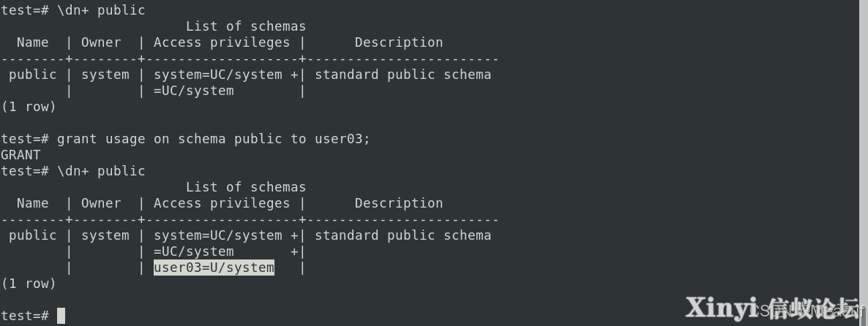Click the terminal cursor block at last prompt
868x326 pixels.
(61, 316)
